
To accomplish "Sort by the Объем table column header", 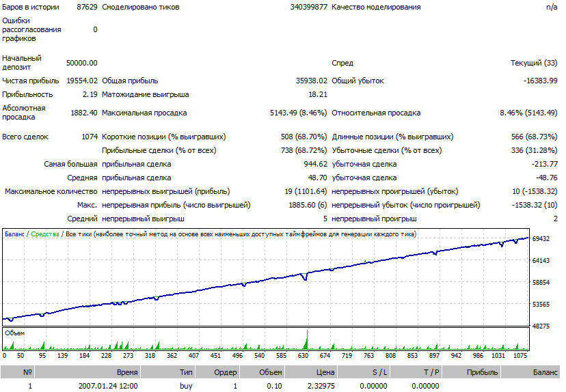I will [262, 372].
